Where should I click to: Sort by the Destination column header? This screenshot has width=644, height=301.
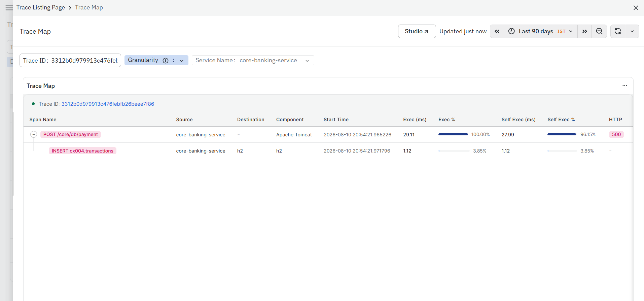[x=251, y=120]
